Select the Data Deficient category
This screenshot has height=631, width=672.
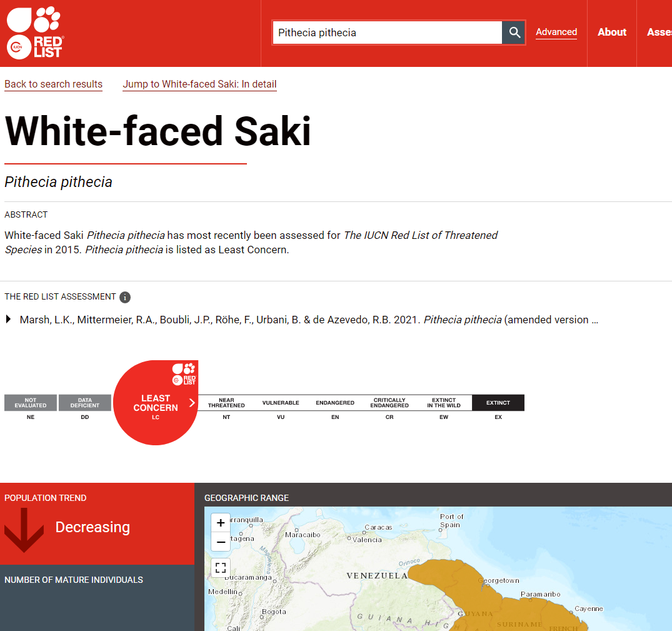coord(85,403)
